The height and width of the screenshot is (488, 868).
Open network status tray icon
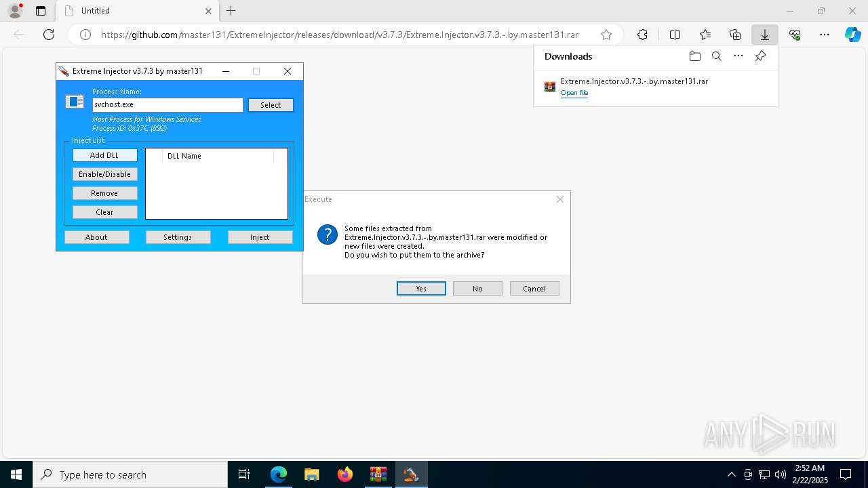tap(764, 474)
